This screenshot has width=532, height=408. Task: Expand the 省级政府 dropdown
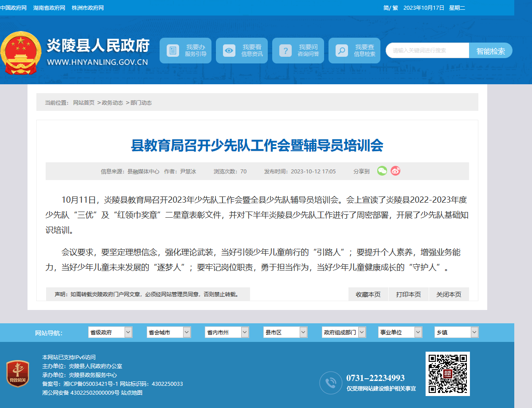[110, 332]
